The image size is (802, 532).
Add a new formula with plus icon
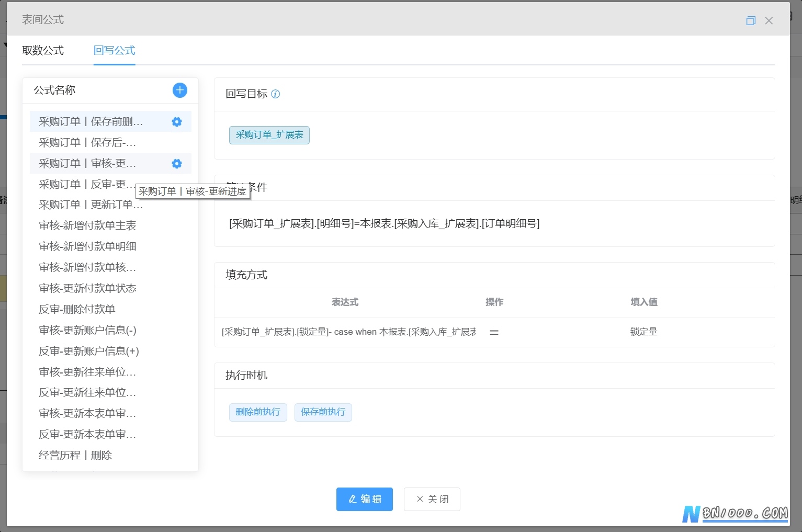pos(179,90)
